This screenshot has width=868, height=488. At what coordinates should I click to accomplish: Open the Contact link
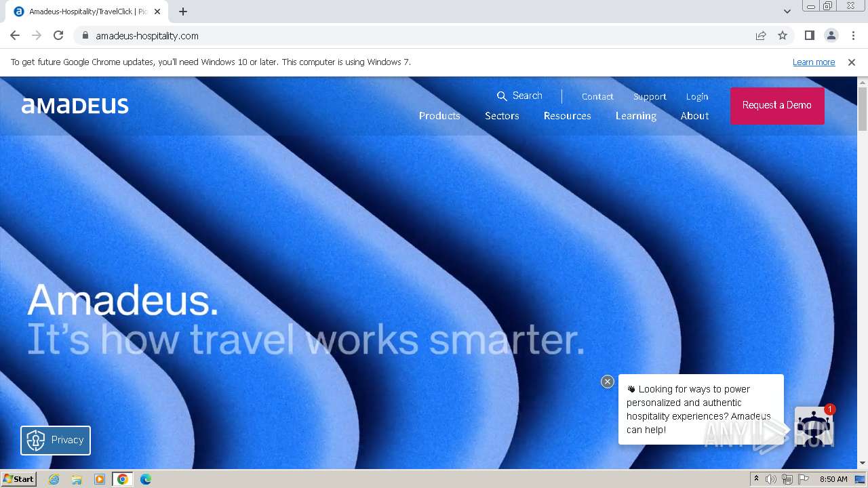(x=597, y=96)
